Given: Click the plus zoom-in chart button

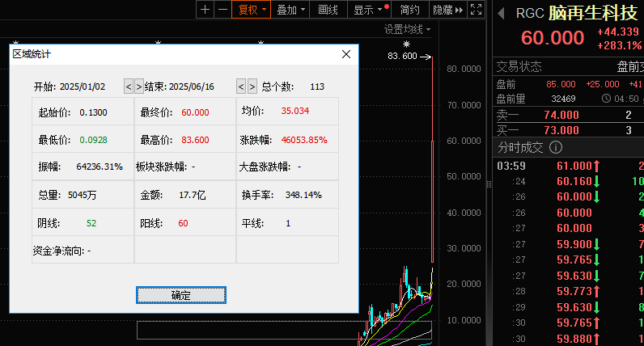Looking at the screenshot, I should (x=205, y=10).
